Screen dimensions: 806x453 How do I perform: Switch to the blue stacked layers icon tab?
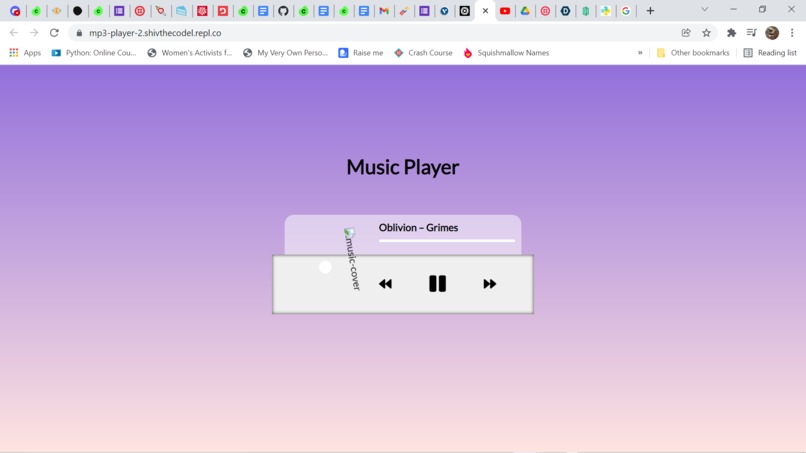click(181, 11)
